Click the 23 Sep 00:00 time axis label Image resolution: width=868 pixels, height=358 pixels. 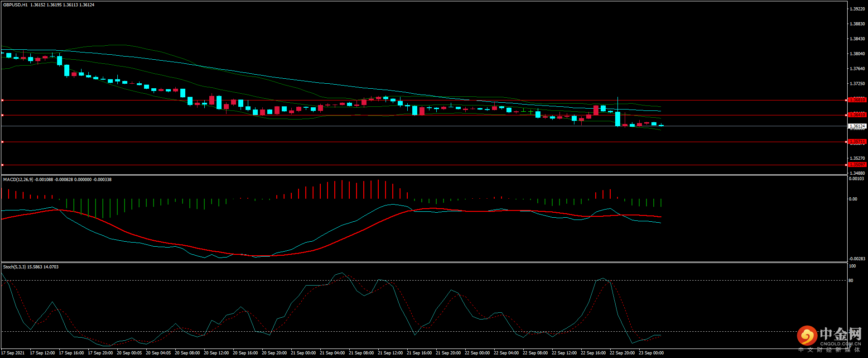coord(651,353)
